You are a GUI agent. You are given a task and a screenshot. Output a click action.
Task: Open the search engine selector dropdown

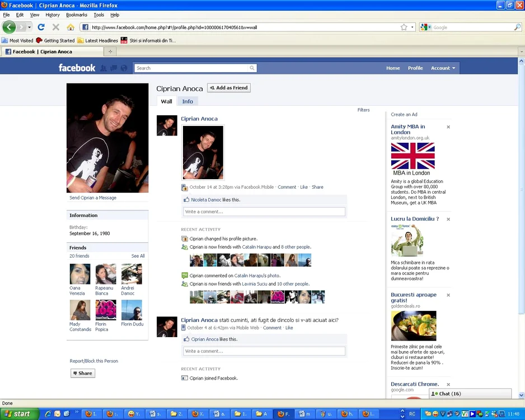point(425,27)
